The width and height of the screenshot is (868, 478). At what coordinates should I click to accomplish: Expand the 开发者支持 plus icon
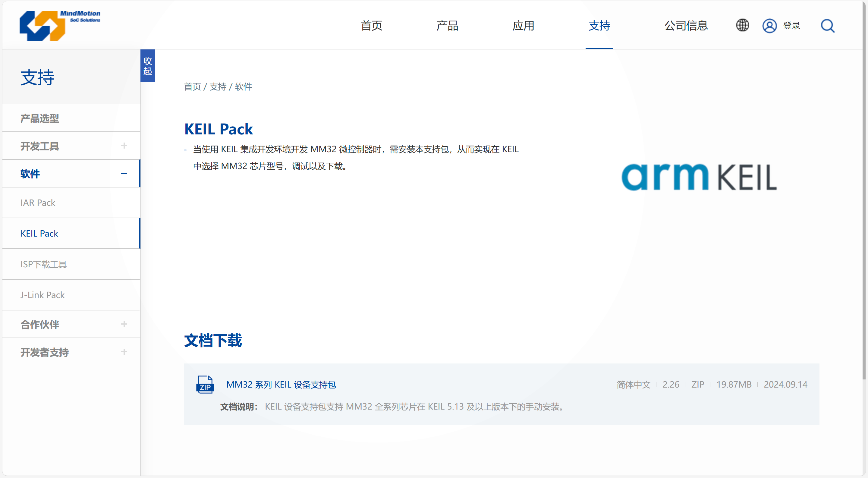point(124,352)
